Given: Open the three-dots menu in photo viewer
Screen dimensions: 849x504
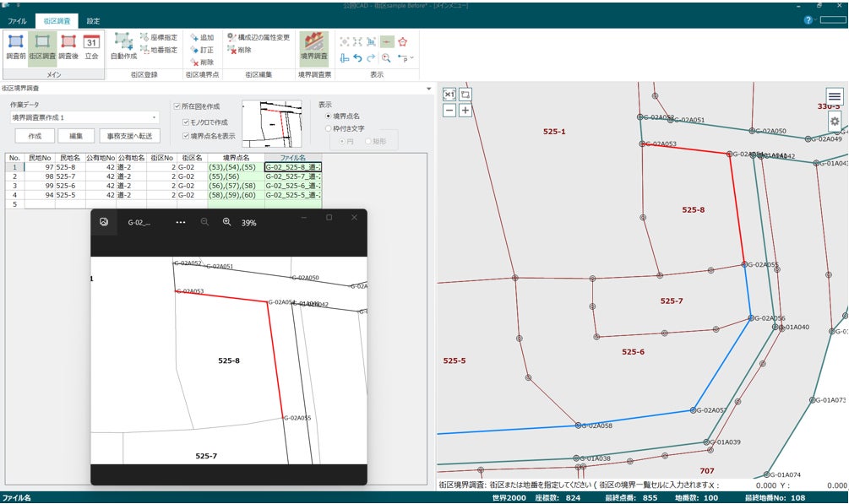Looking at the screenshot, I should tap(180, 223).
